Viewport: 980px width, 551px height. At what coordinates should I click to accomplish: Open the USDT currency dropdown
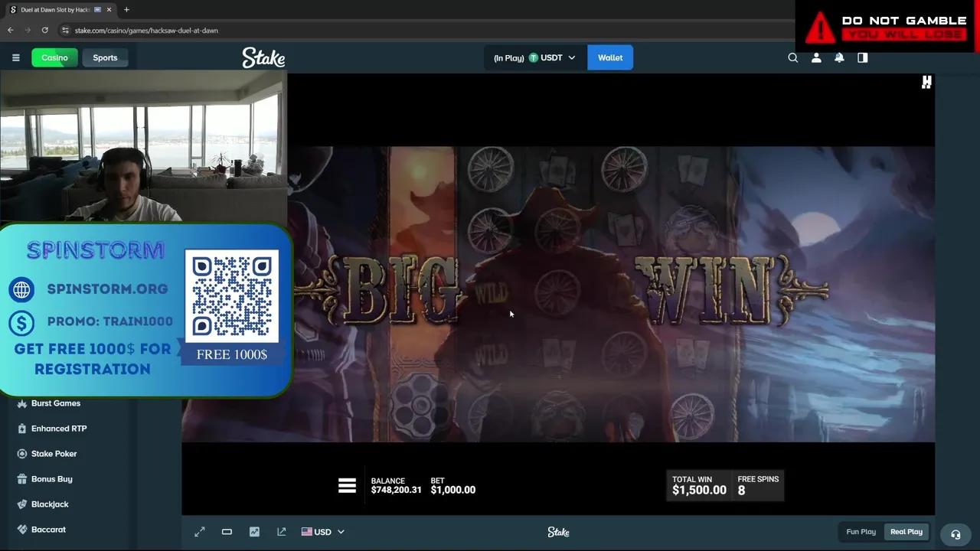point(534,57)
